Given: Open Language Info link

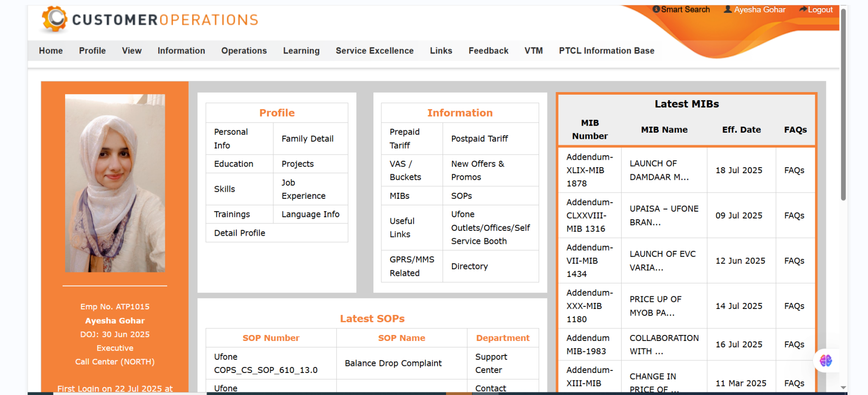Looking at the screenshot, I should tap(310, 214).
